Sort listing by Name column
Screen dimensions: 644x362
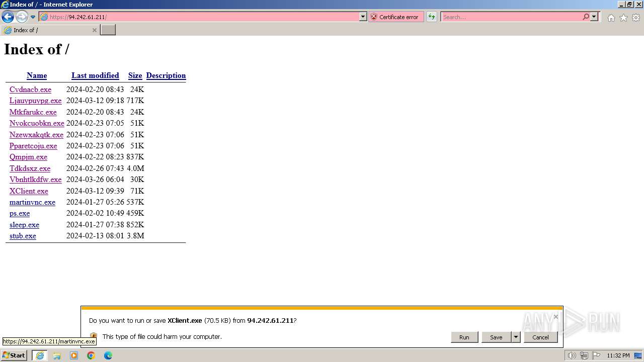(37, 75)
